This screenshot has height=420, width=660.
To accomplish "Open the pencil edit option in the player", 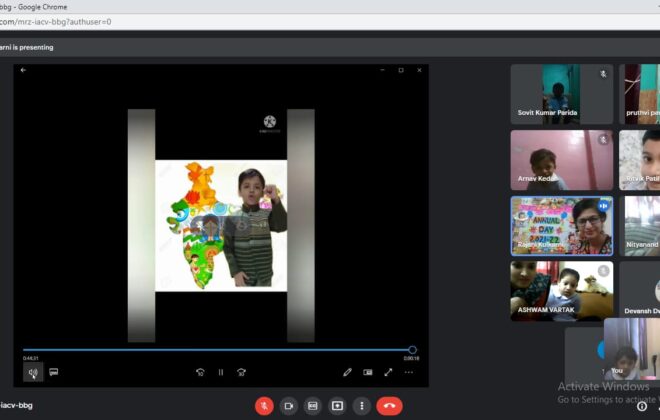I will 347,372.
